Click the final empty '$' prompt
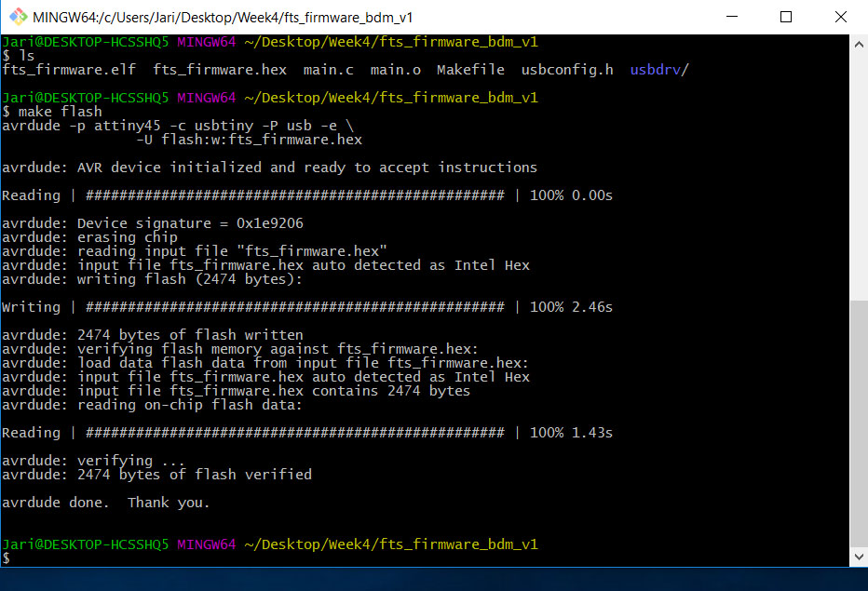Screen dimensions: 868x591 (7, 558)
